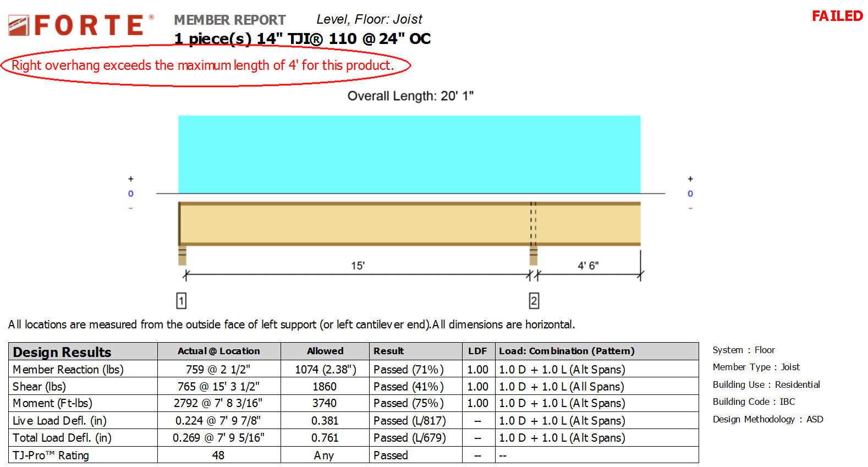Click the allowed value 0.761
868x467 pixels.
[325, 438]
